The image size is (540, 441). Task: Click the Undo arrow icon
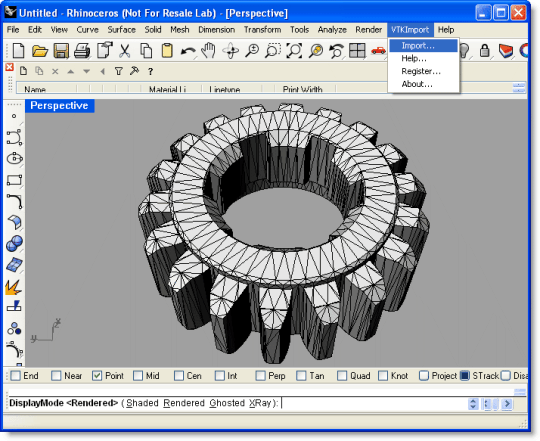[x=188, y=52]
